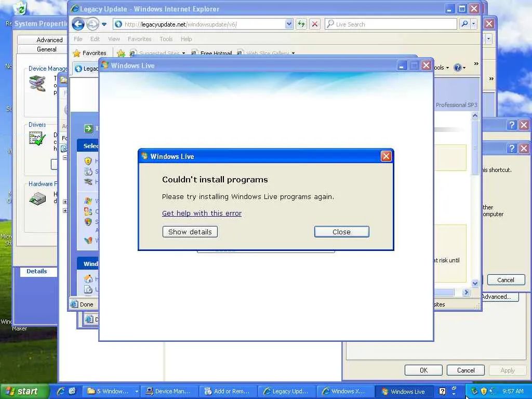This screenshot has height=399, width=532.
Task: Click the Cancel button next to the Advanced... button
Action: (x=506, y=280)
